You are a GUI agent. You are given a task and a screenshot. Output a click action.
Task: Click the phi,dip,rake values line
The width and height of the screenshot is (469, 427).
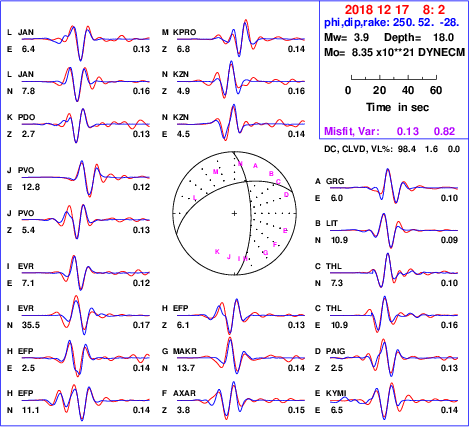392,22
